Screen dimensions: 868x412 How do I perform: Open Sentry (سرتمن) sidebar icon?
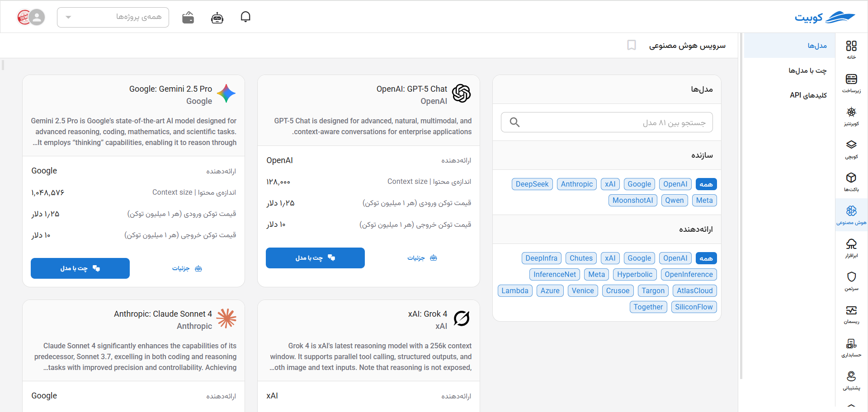pos(851,281)
